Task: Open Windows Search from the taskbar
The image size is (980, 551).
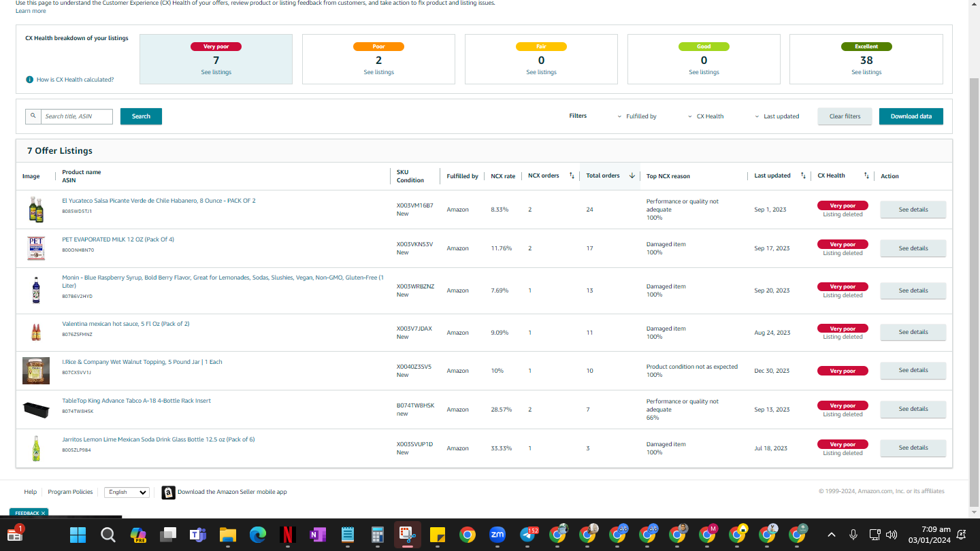Action: [x=108, y=535]
